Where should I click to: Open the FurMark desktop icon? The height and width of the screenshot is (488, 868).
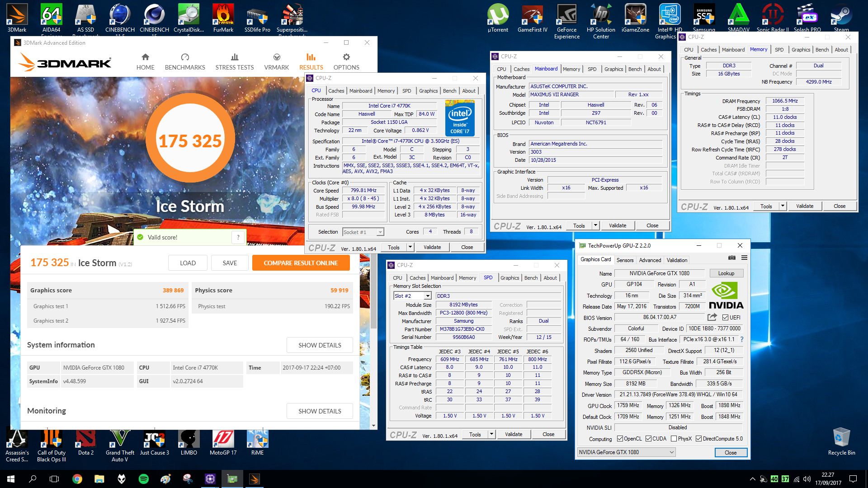pyautogui.click(x=223, y=18)
